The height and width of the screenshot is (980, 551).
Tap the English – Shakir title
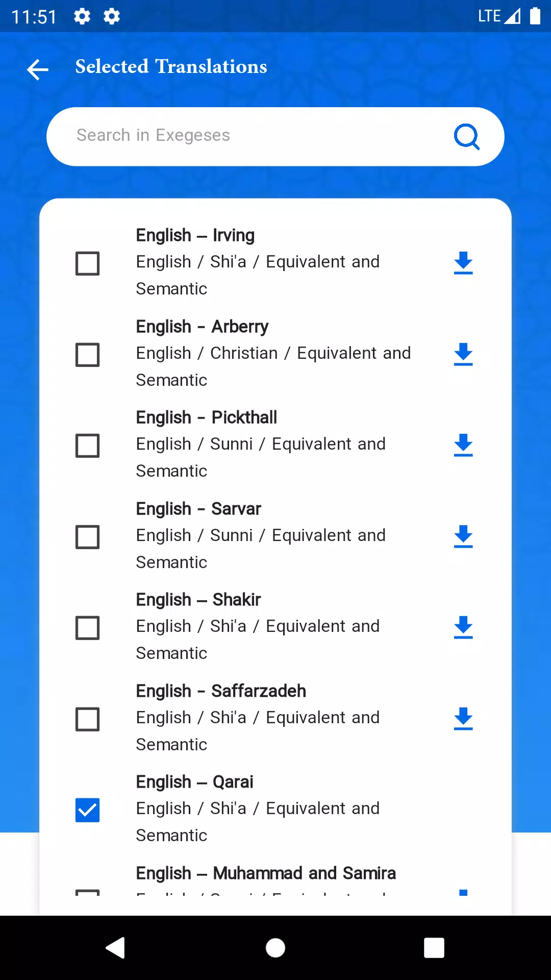198,600
